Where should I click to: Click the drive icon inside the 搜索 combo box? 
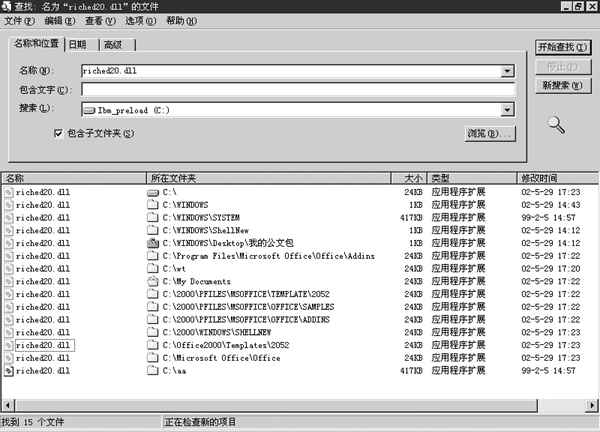click(90, 111)
